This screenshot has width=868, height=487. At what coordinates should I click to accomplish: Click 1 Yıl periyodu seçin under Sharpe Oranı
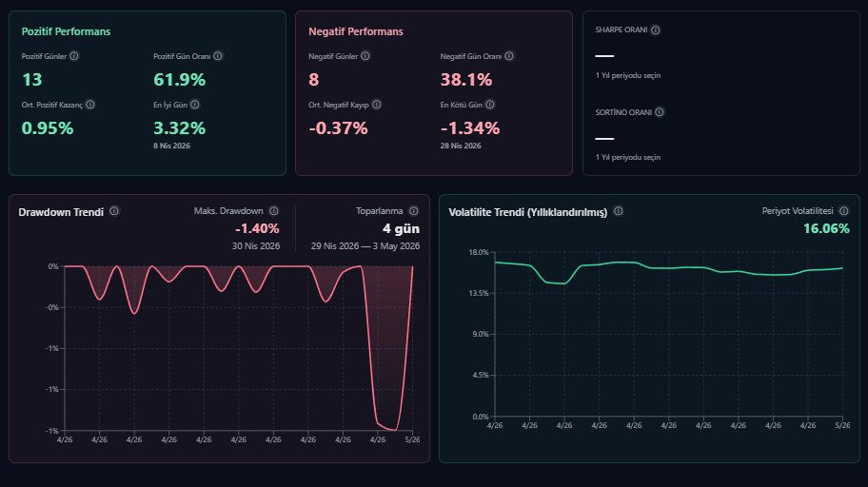click(628, 75)
